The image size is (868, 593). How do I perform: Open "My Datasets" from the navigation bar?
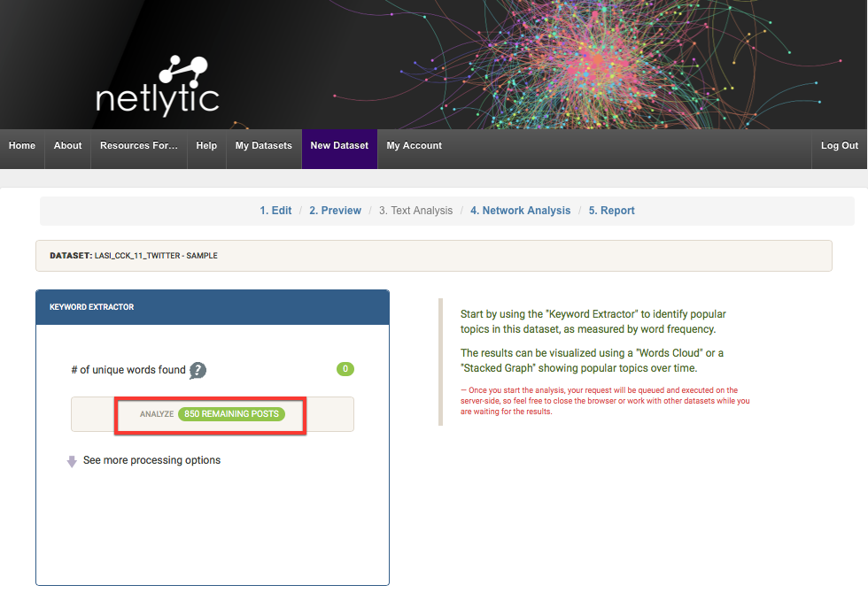pyautogui.click(x=263, y=145)
